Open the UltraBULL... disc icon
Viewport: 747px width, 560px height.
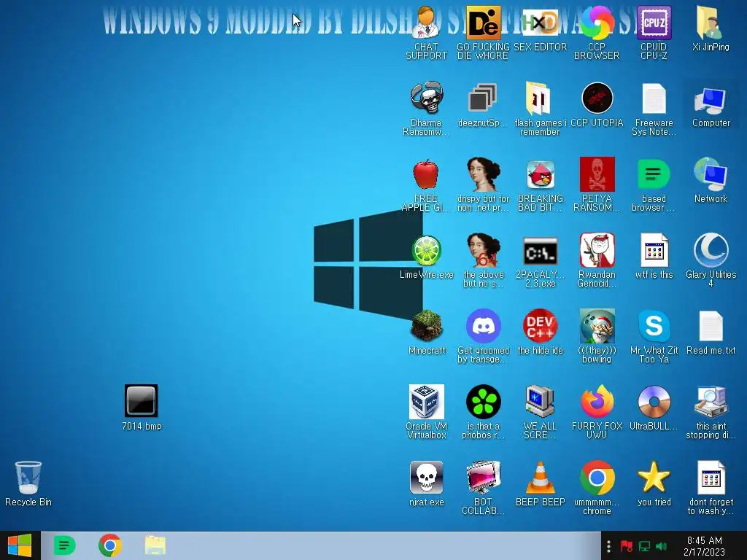pos(654,408)
